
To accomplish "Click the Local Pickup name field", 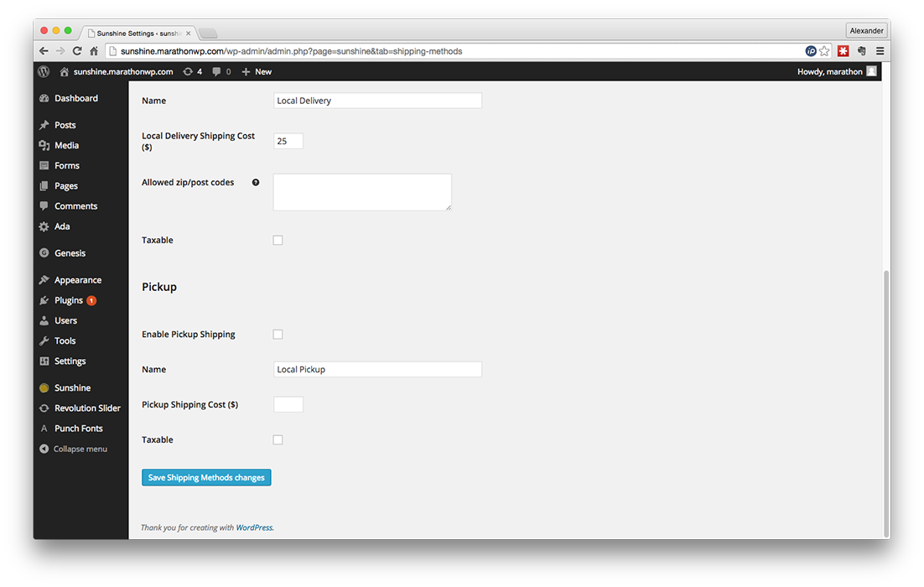I will tap(377, 370).
